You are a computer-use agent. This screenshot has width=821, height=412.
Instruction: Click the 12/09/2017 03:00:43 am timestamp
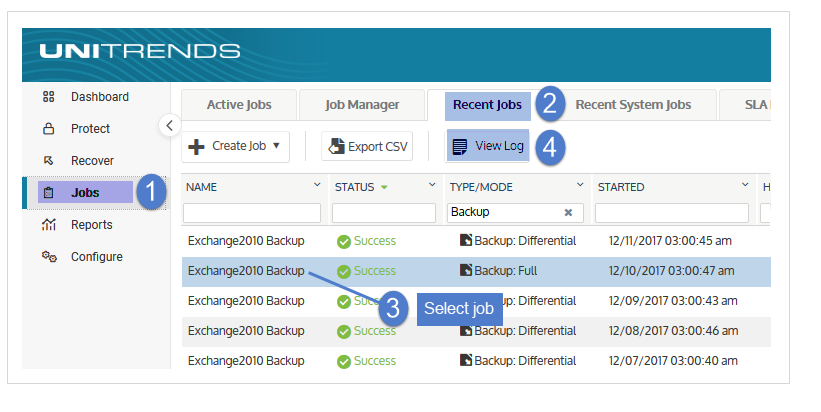673,301
